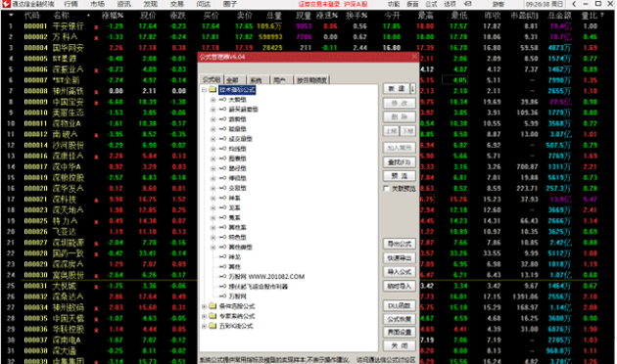Image resolution: width=617 pixels, height=364 pixels.
Task: Open the 市场 menu
Action: 98,4
